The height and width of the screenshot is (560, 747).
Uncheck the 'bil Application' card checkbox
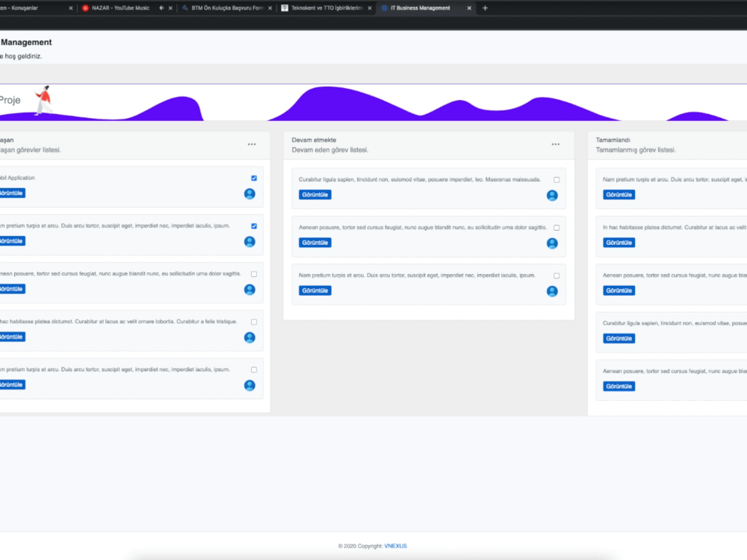(254, 178)
